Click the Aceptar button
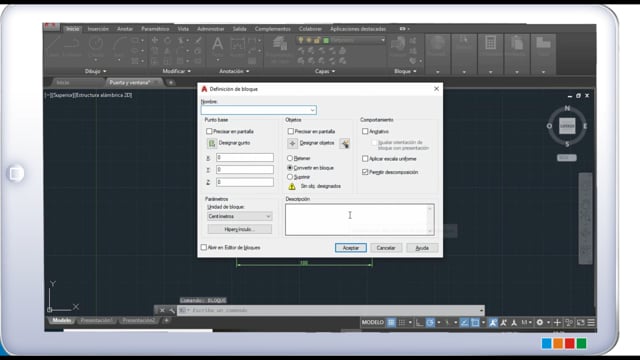 351,248
